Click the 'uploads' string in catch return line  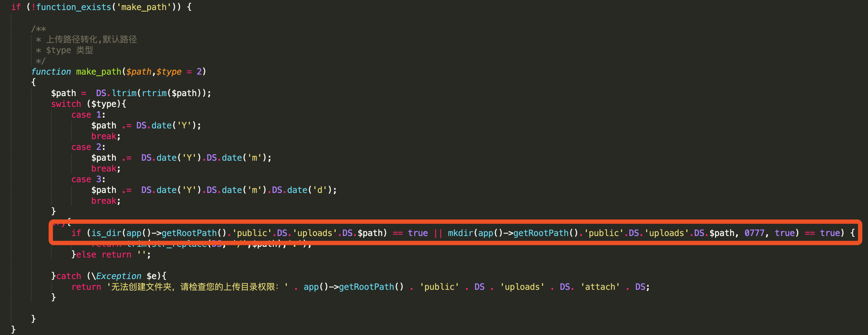coord(522,287)
